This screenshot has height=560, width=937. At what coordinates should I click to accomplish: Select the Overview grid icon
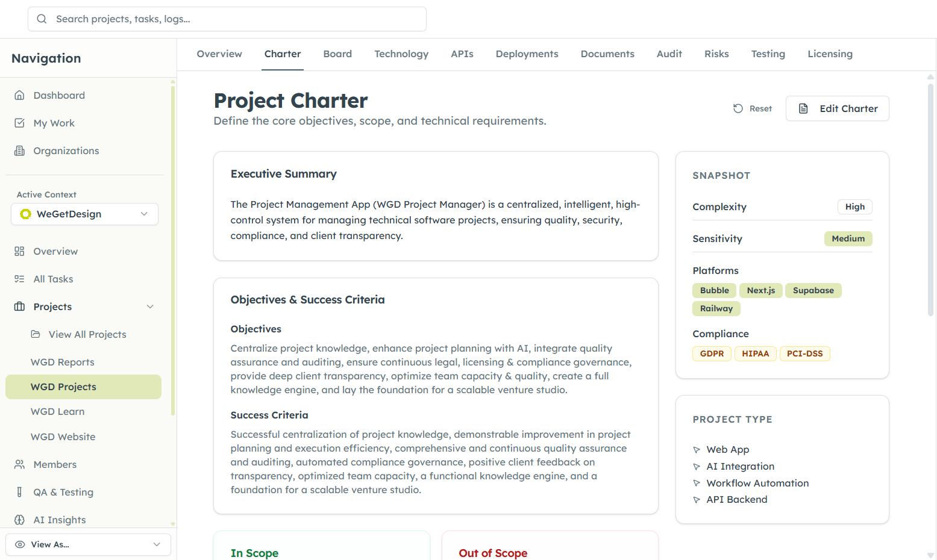(x=19, y=251)
